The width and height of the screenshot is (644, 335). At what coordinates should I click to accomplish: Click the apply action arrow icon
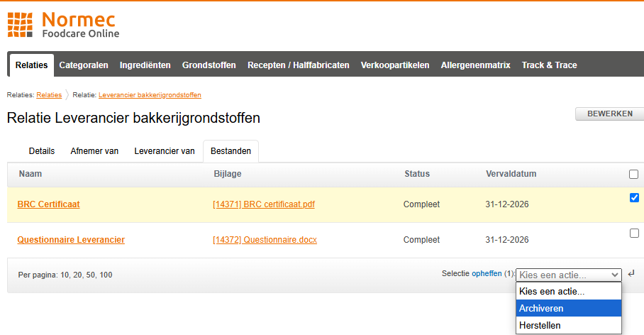(x=631, y=274)
